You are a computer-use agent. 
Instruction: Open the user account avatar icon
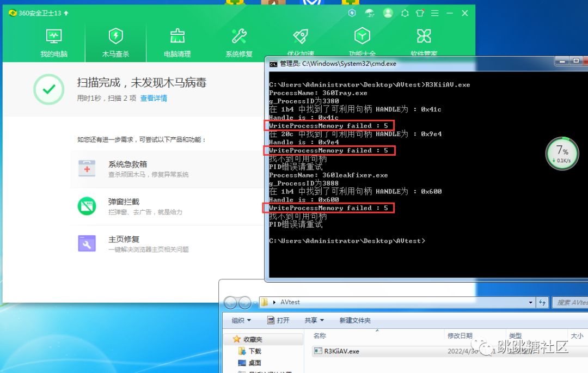[x=388, y=13]
